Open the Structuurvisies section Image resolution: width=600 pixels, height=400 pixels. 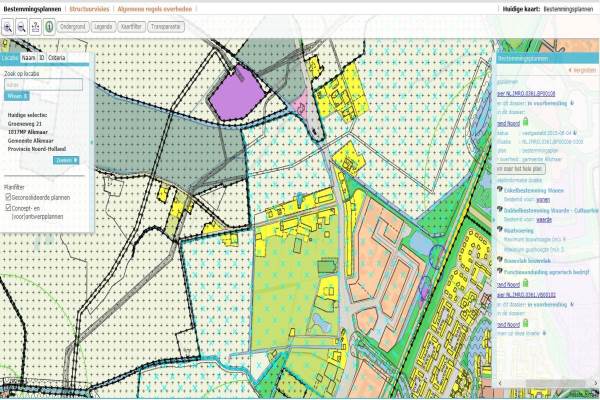point(88,8)
